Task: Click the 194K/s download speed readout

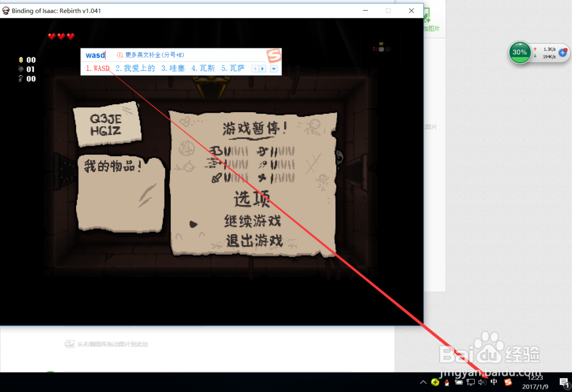Action: tap(549, 57)
